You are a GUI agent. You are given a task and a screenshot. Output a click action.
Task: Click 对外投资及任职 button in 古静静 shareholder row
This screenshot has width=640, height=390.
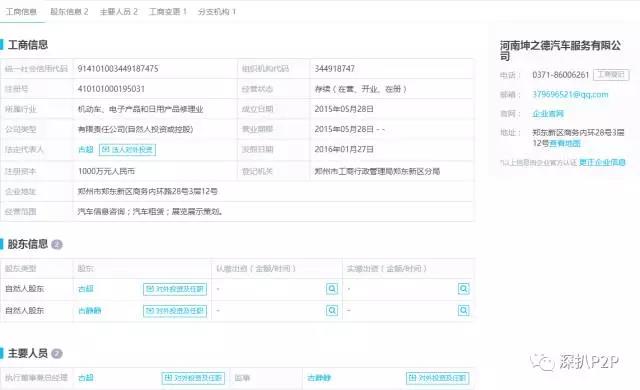[x=175, y=311]
